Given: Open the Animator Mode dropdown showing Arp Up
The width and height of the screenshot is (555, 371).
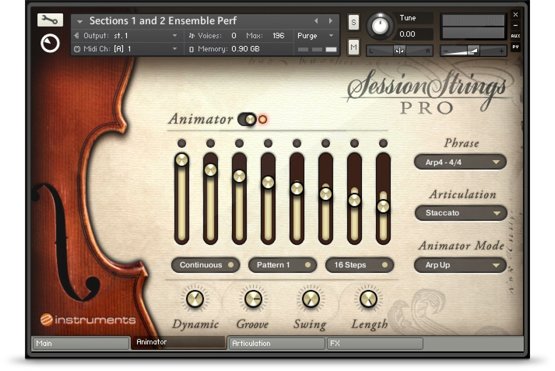Looking at the screenshot, I should click(x=460, y=265).
